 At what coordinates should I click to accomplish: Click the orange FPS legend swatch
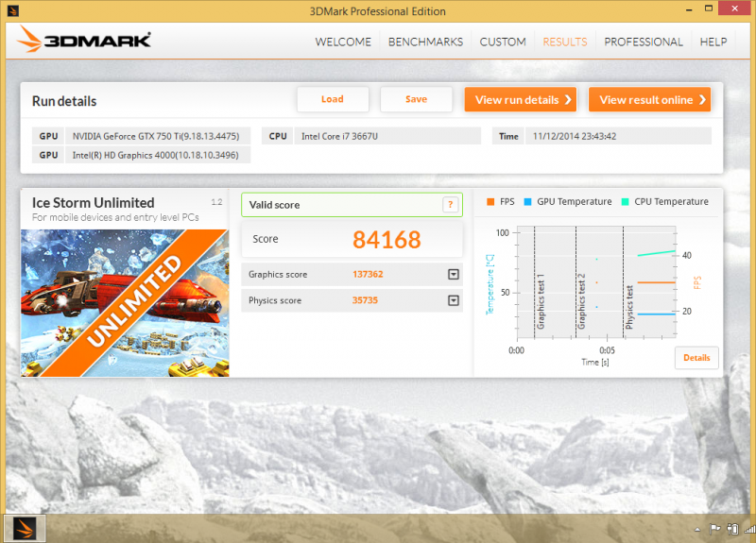490,202
